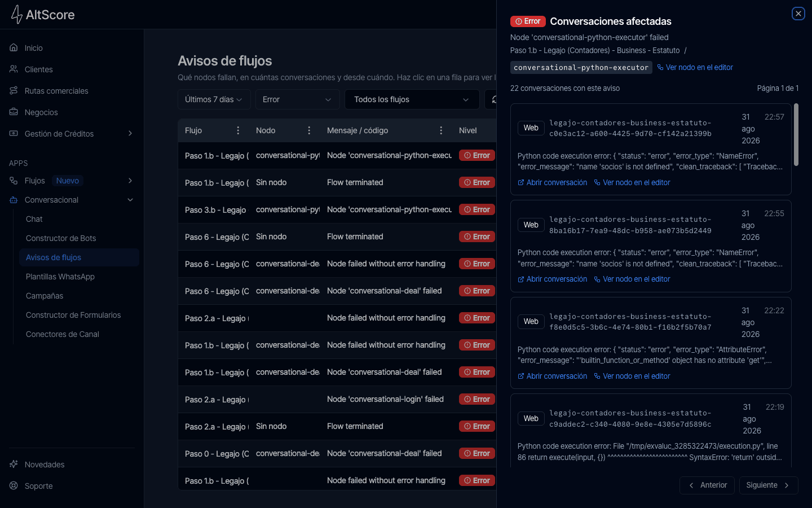812x508 pixels.
Task: Open conversation from the 22:57 card
Action: pyautogui.click(x=552, y=183)
